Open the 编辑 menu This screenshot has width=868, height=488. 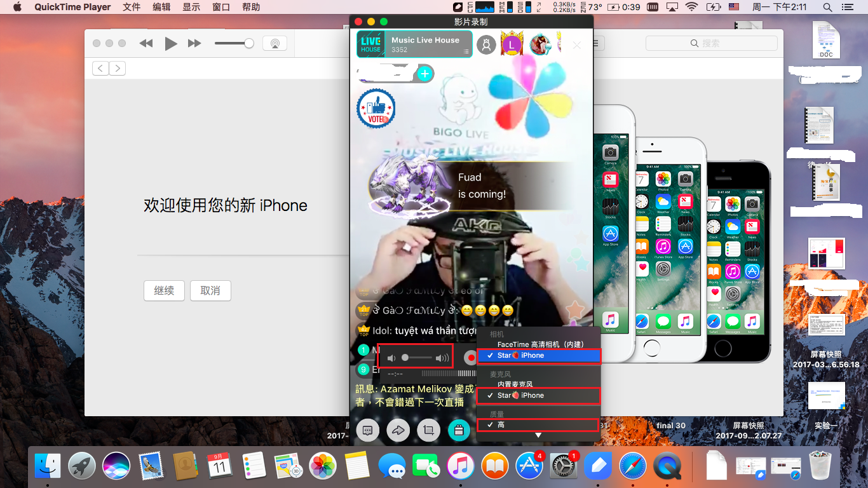pos(161,7)
